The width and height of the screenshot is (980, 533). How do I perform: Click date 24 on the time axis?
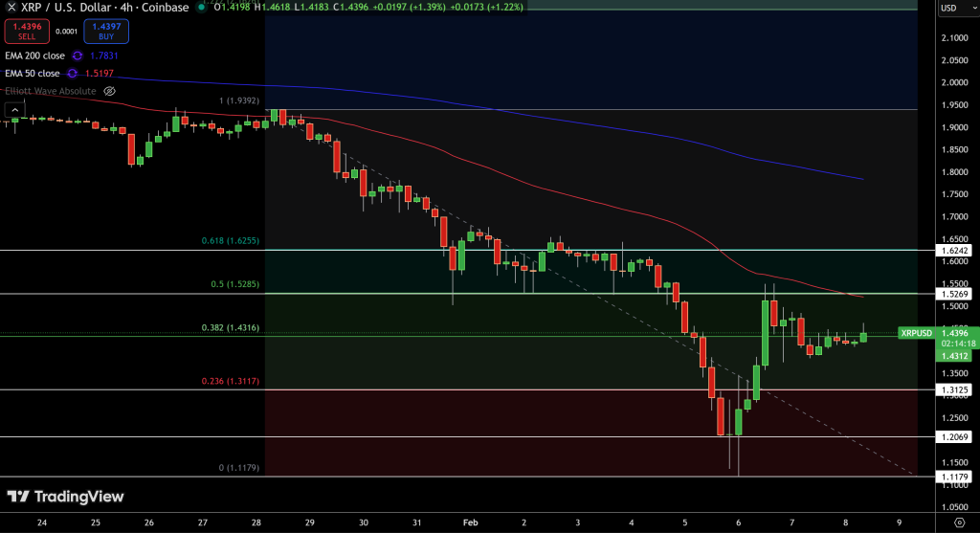coord(42,522)
